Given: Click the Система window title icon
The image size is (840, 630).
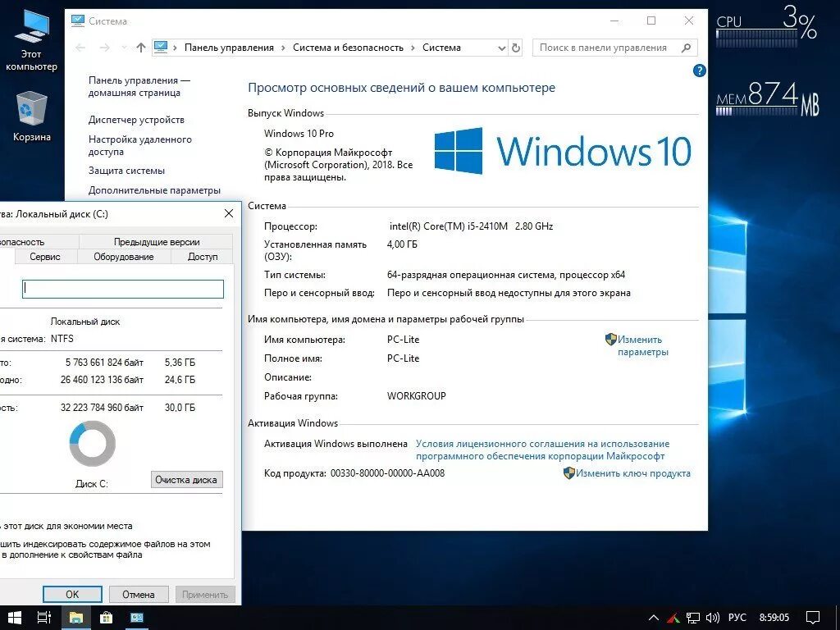Looking at the screenshot, I should coord(78,21).
